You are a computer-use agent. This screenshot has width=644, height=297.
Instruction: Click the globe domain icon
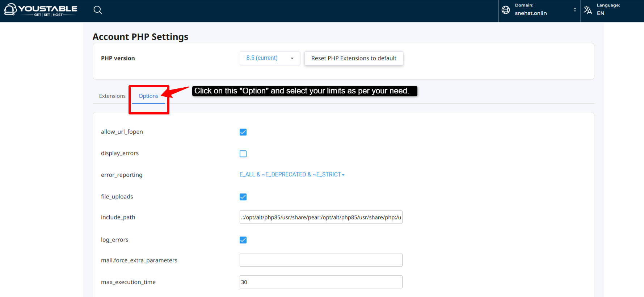pyautogui.click(x=506, y=10)
